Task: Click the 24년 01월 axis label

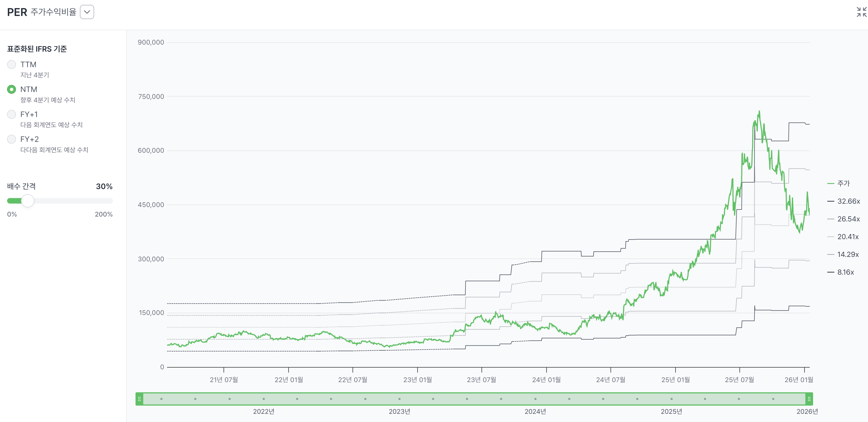Action: [546, 380]
